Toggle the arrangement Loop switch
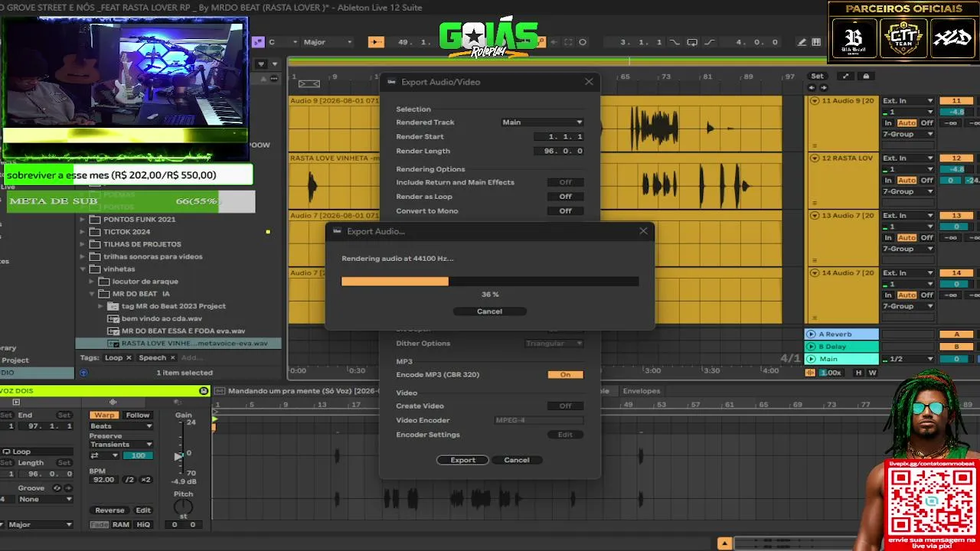 tap(692, 42)
